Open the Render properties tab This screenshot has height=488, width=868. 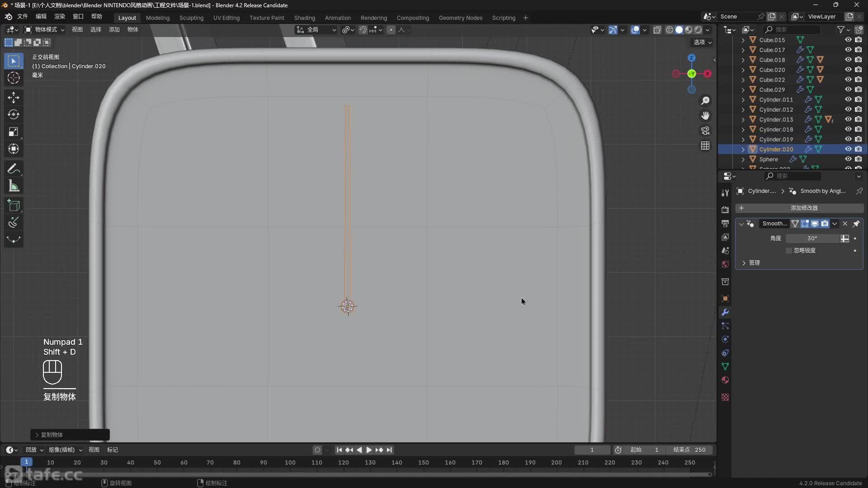(x=725, y=210)
